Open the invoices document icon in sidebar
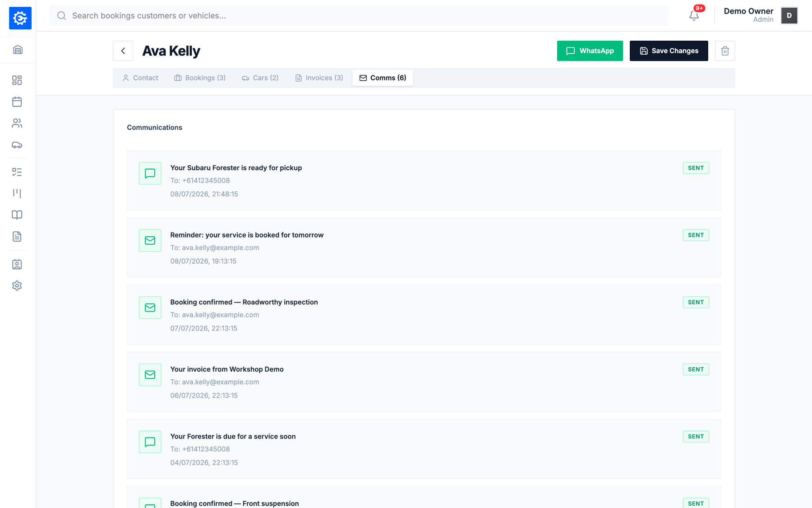Viewport: 812px width, 508px height. 17,237
